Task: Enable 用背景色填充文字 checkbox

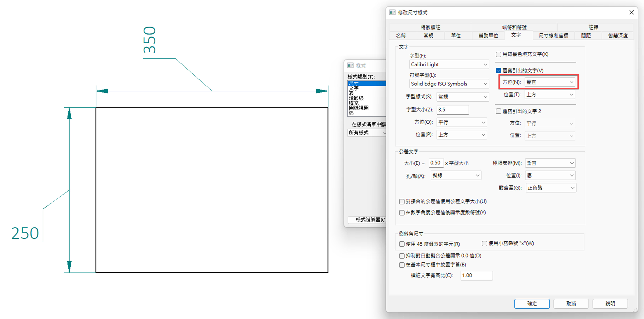Action: 498,54
